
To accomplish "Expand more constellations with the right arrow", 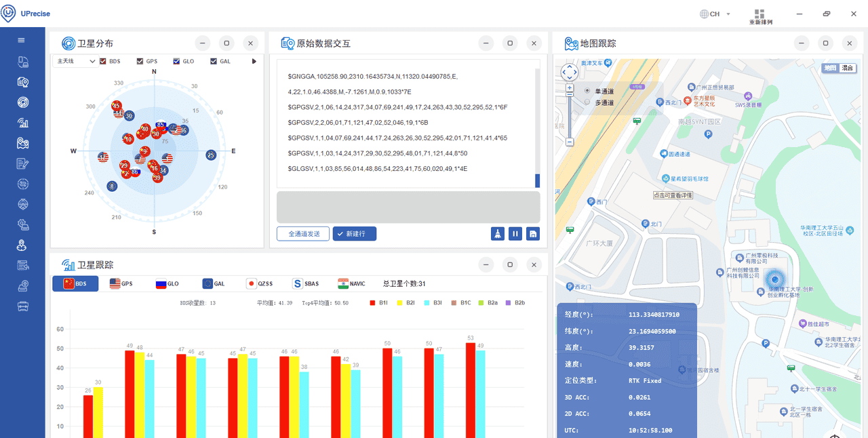I will 254,61.
